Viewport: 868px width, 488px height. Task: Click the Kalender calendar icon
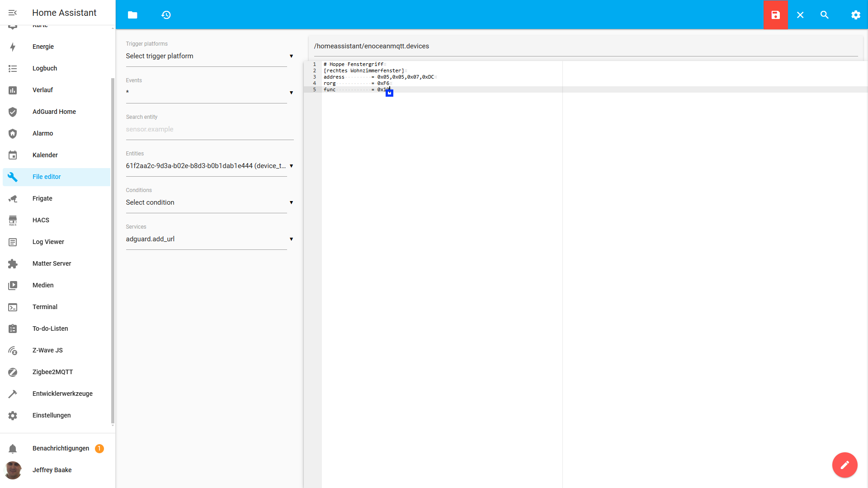(x=13, y=155)
